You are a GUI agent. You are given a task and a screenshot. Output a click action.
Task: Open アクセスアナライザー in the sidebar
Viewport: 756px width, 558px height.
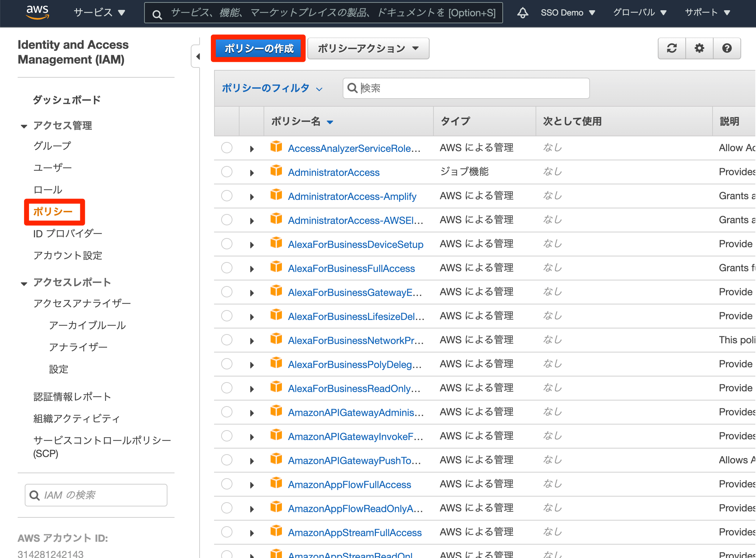point(82,303)
